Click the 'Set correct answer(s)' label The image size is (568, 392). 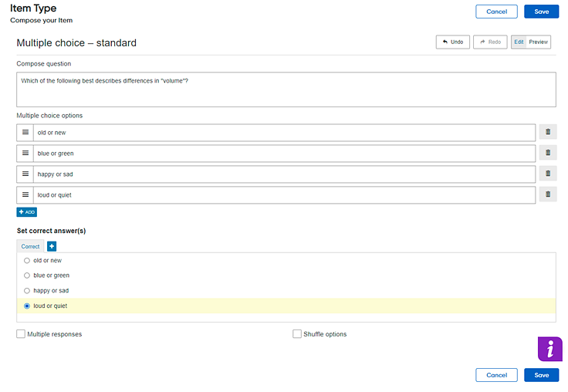[51, 231]
